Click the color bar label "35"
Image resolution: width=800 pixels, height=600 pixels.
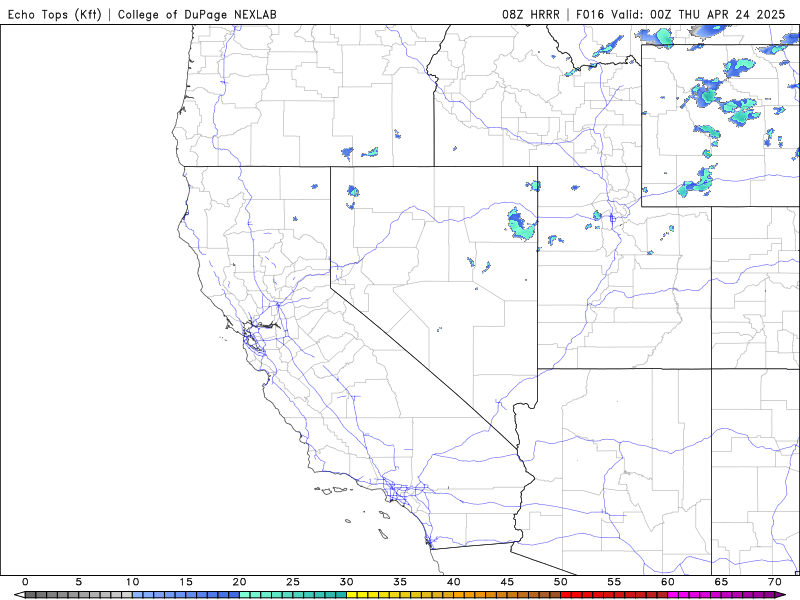coord(400,582)
